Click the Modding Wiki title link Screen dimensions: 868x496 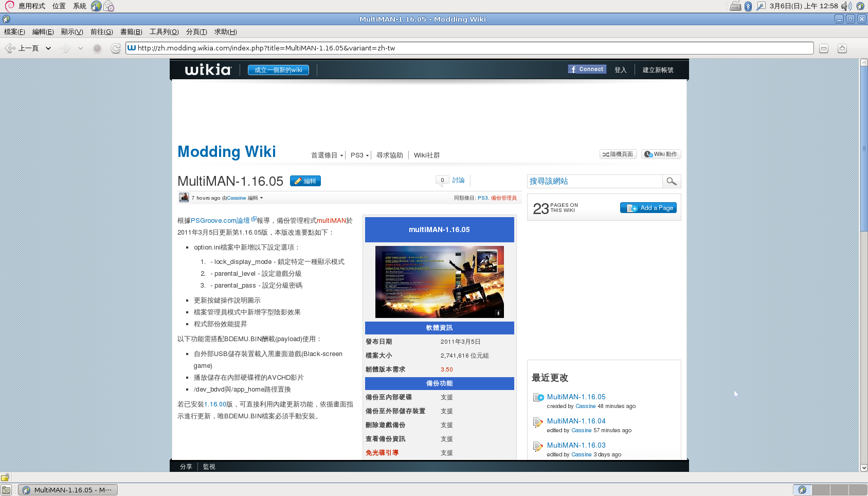point(227,152)
